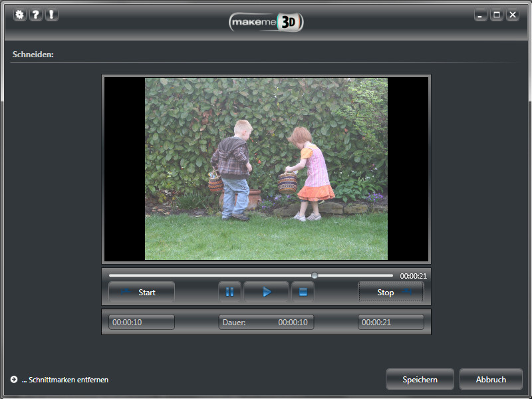Click the playback position slider handle
The height and width of the screenshot is (399, 532).
315,275
